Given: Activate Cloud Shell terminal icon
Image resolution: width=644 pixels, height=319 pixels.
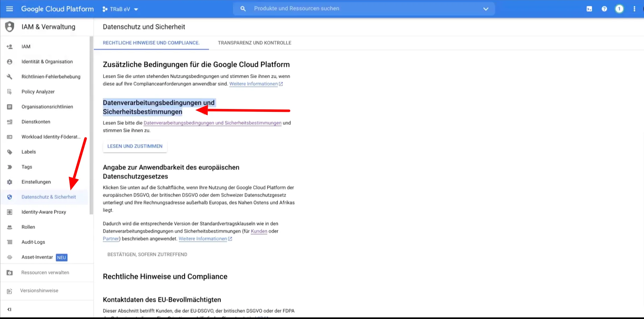Looking at the screenshot, I should coord(589,9).
